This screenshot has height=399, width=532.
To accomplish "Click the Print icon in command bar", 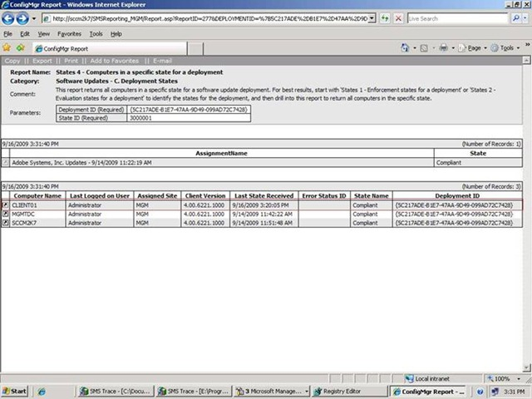I will pos(444,47).
